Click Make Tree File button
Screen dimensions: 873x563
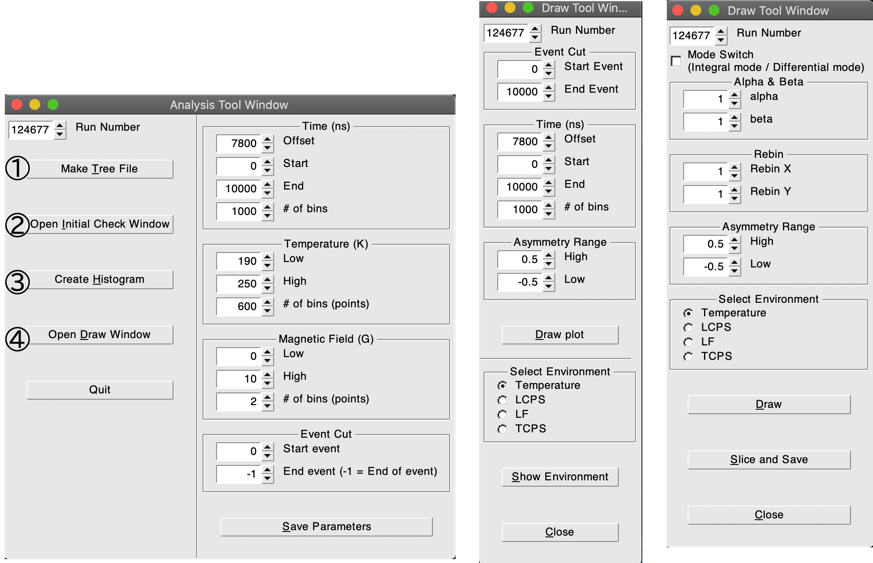tap(100, 169)
